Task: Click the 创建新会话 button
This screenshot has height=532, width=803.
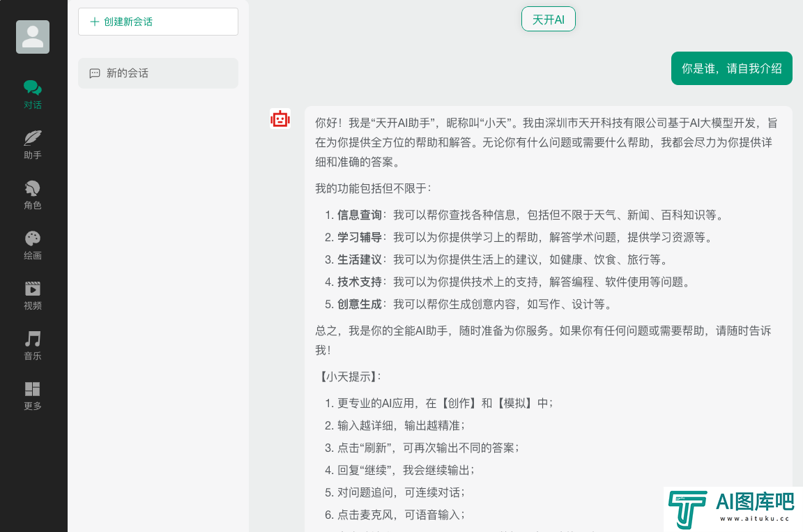Action: click(158, 22)
